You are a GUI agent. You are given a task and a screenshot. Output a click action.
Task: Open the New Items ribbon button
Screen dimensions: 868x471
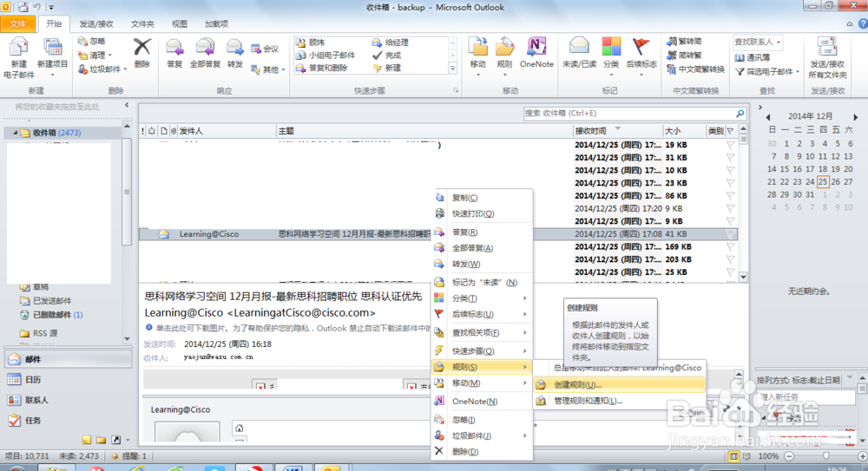(53, 57)
